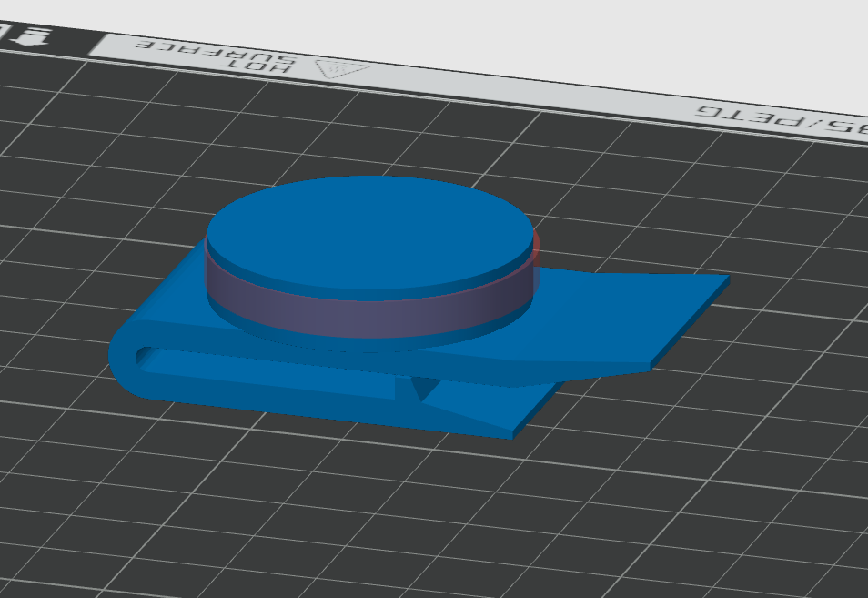Viewport: 868px width, 598px height.
Task: Select the blue circular top face of disc
Action: click(368, 226)
